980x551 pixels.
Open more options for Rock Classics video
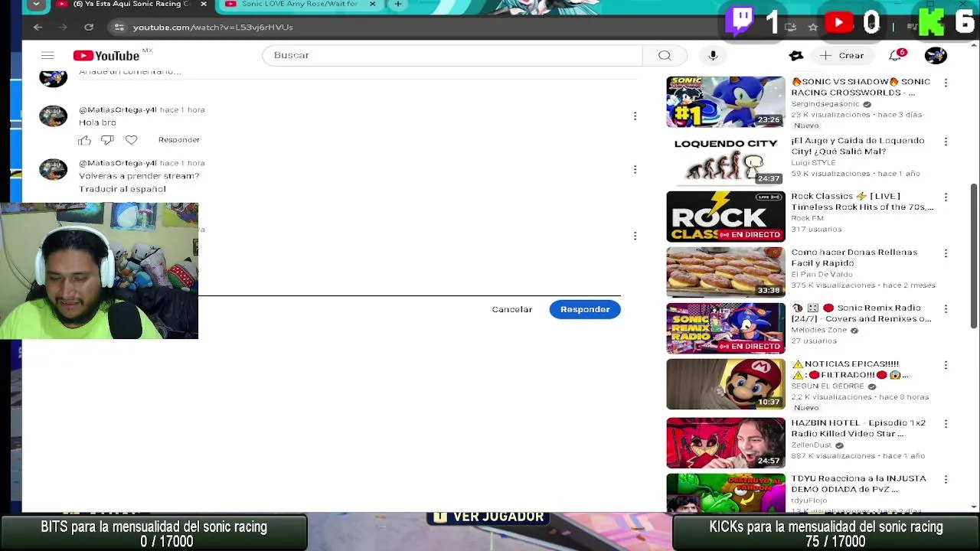tap(946, 197)
